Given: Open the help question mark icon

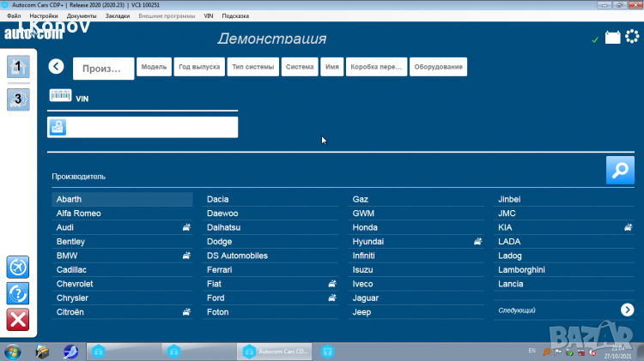Looking at the screenshot, I should 18,293.
